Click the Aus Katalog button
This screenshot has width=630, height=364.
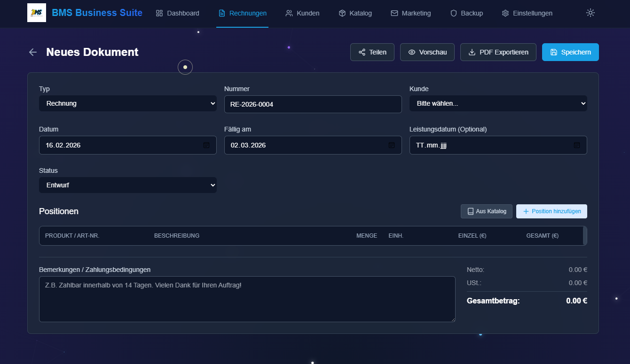486,211
